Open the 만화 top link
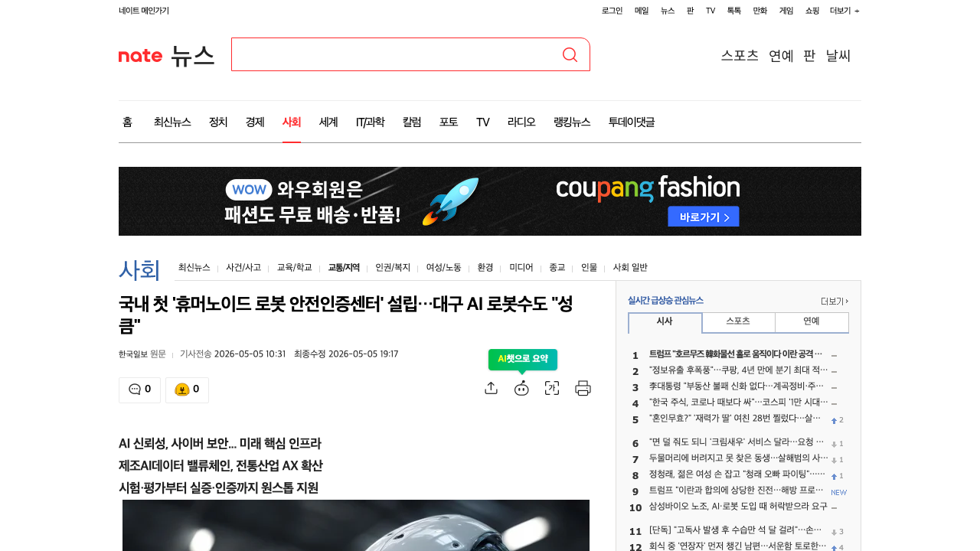 [x=760, y=11]
